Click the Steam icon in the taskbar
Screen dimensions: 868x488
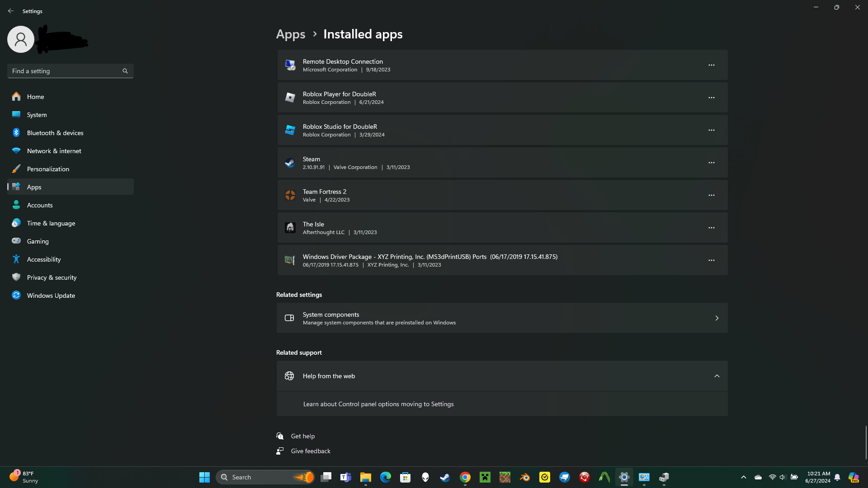coord(445,477)
